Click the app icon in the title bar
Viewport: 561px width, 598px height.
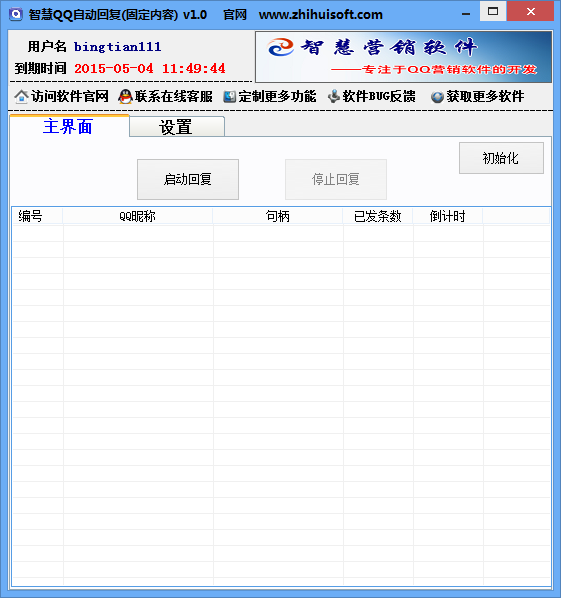pos(16,14)
